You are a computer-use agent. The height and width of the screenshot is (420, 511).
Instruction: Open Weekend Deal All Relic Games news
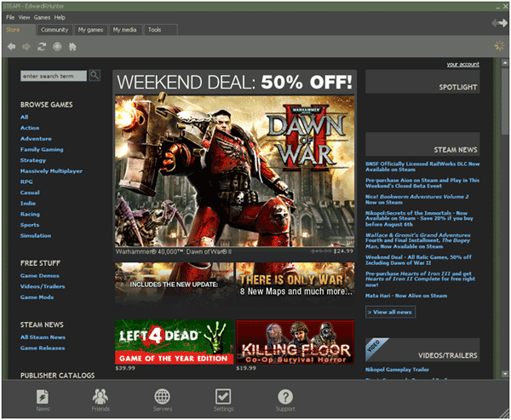(418, 260)
